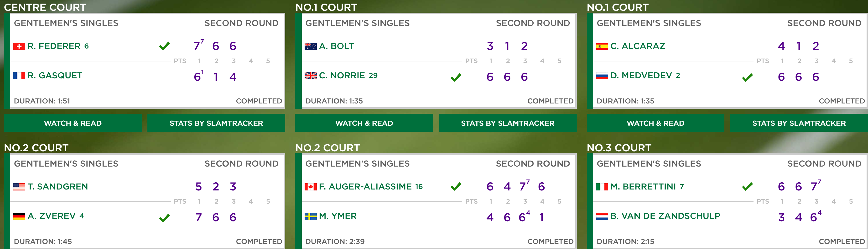
Task: Open Watch & Read for Alcaraz vs Medvedev
Action: tap(655, 123)
